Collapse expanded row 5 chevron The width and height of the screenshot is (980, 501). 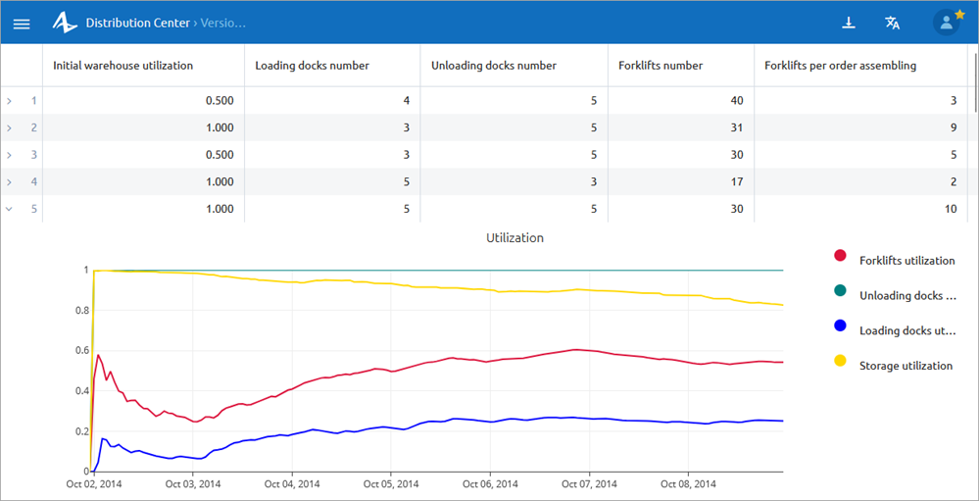click(9, 209)
